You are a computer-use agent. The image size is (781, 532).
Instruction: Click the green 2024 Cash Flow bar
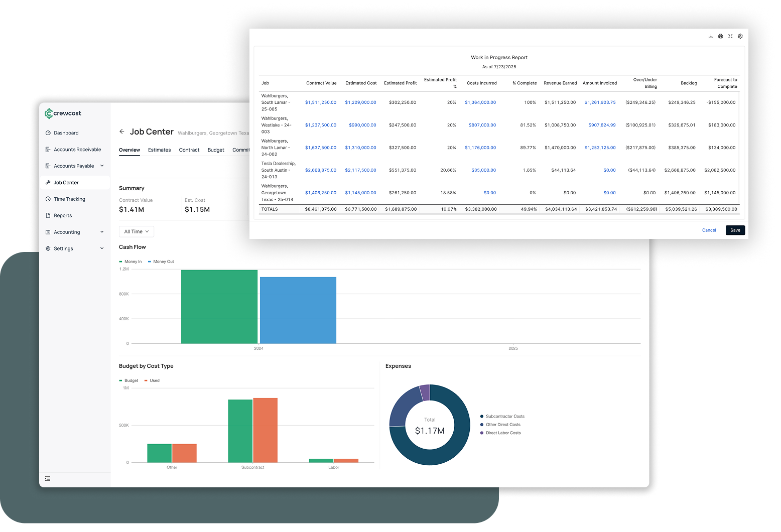pos(219,307)
